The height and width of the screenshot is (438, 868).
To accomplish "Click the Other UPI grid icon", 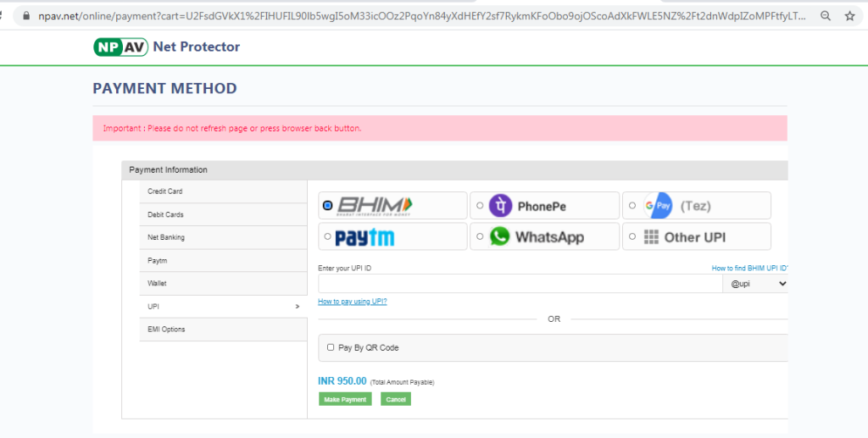I will click(x=651, y=237).
